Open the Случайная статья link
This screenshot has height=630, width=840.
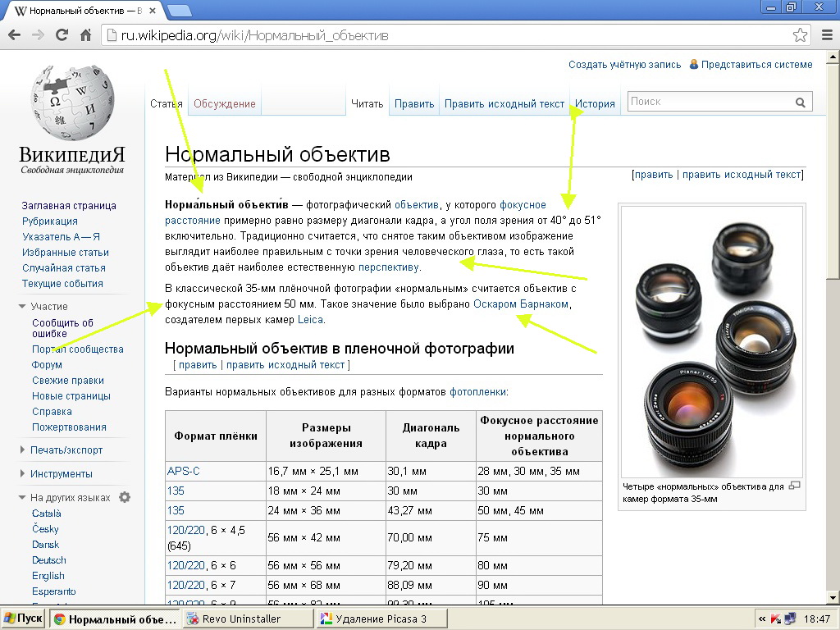click(64, 268)
